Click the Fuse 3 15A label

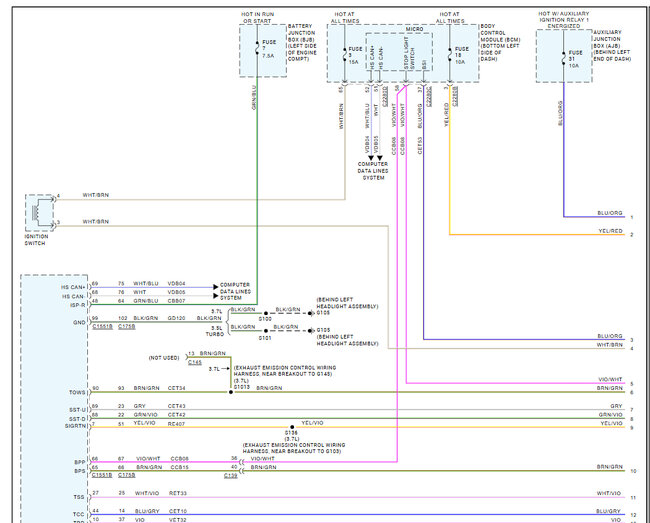pyautogui.click(x=355, y=55)
